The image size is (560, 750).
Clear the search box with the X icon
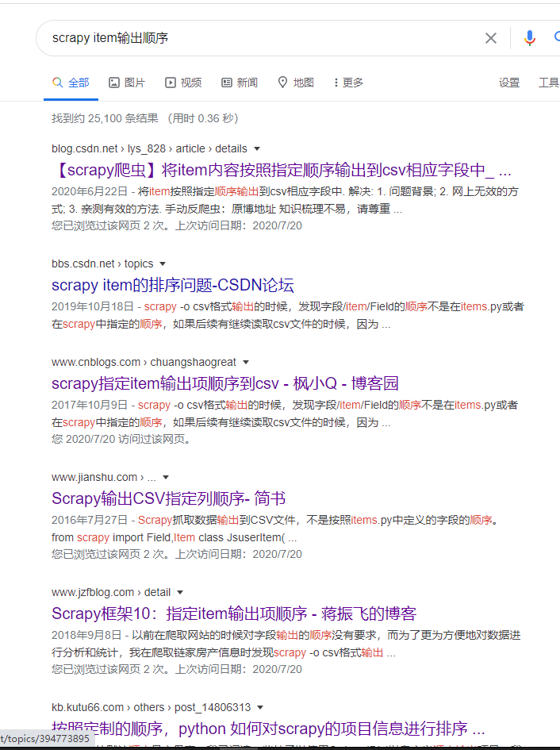pyautogui.click(x=491, y=38)
